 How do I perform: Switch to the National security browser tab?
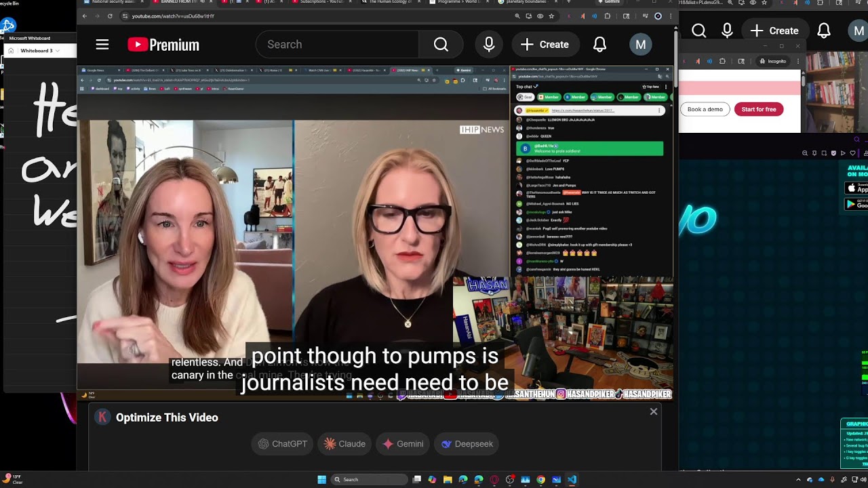click(x=113, y=2)
